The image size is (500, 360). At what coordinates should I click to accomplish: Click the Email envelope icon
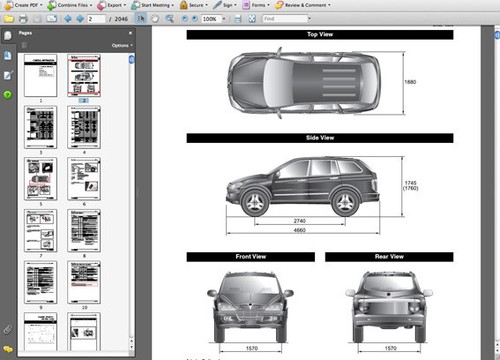(52, 19)
